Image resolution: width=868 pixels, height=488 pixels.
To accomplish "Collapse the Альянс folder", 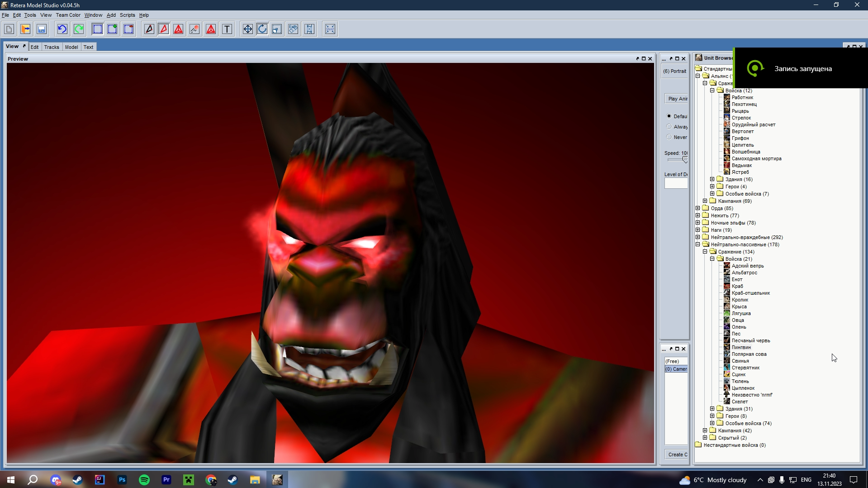I will (698, 76).
